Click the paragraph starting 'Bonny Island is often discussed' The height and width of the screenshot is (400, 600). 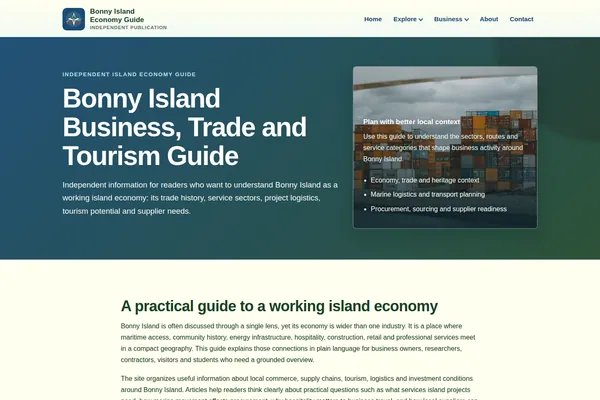298,343
